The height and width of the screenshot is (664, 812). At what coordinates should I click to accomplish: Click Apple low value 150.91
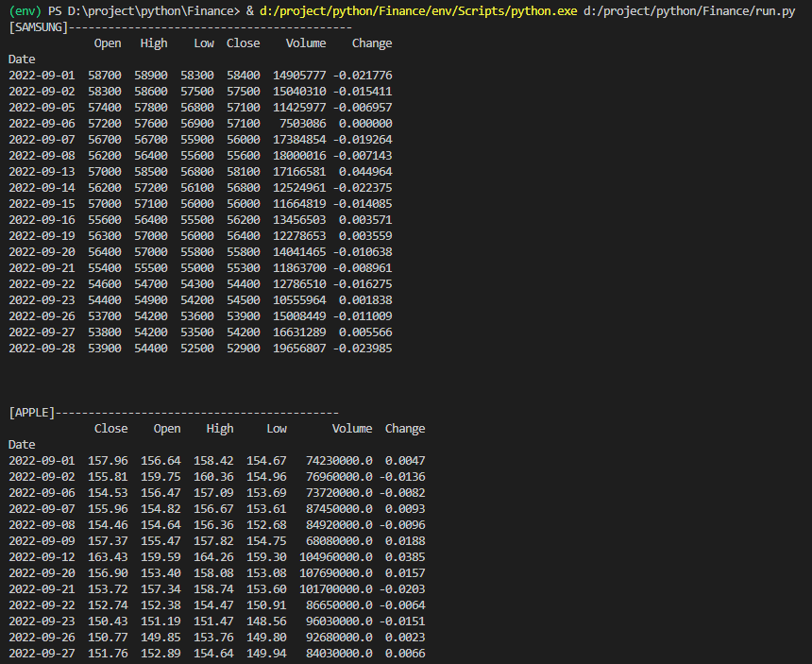point(266,604)
